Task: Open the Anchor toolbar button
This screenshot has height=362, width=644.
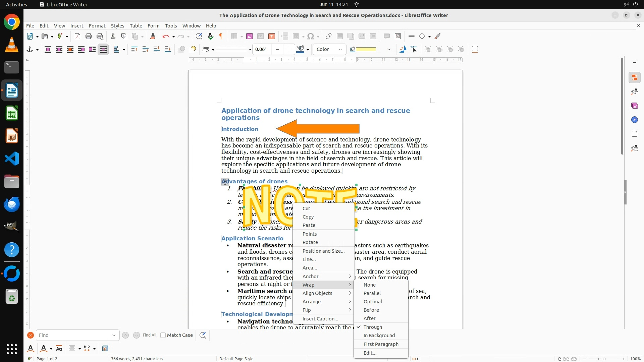Action: coord(30,49)
